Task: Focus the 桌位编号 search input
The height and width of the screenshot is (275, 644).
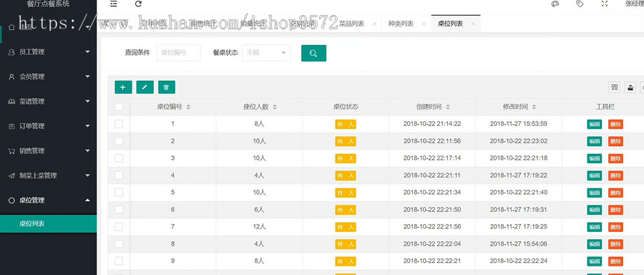Action: (179, 53)
